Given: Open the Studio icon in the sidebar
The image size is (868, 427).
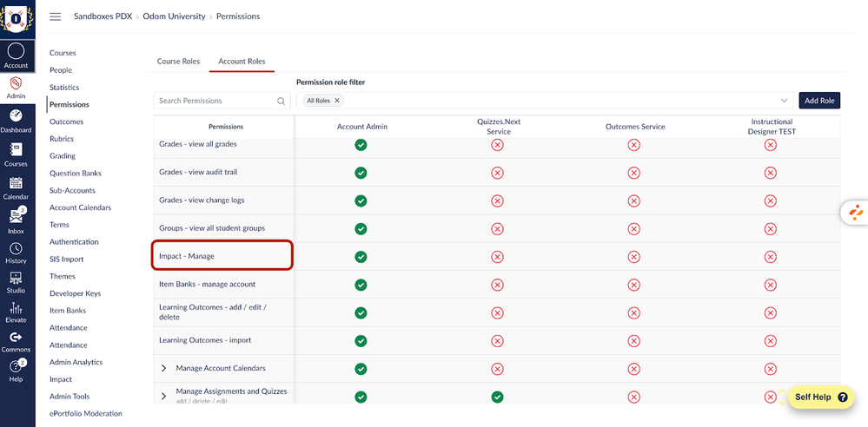Looking at the screenshot, I should click(16, 279).
